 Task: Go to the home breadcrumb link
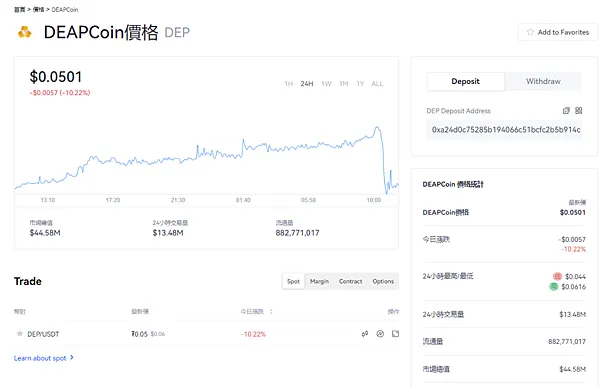pos(20,10)
